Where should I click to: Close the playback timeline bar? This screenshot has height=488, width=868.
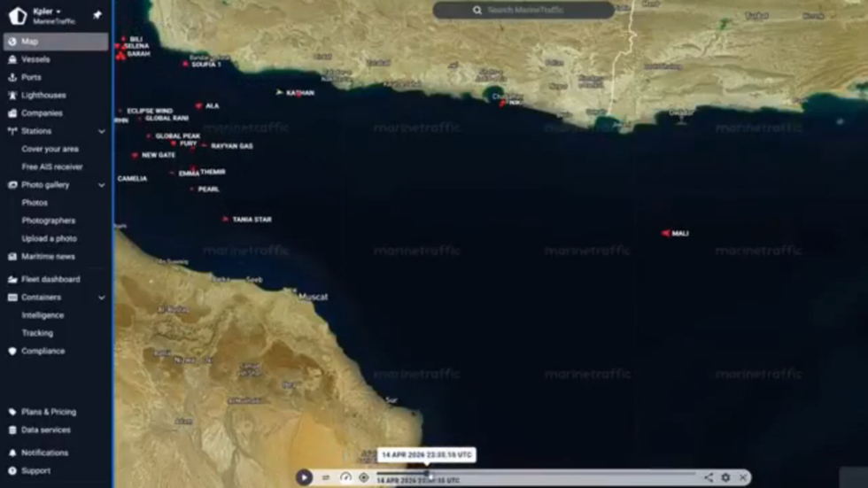pos(743,477)
